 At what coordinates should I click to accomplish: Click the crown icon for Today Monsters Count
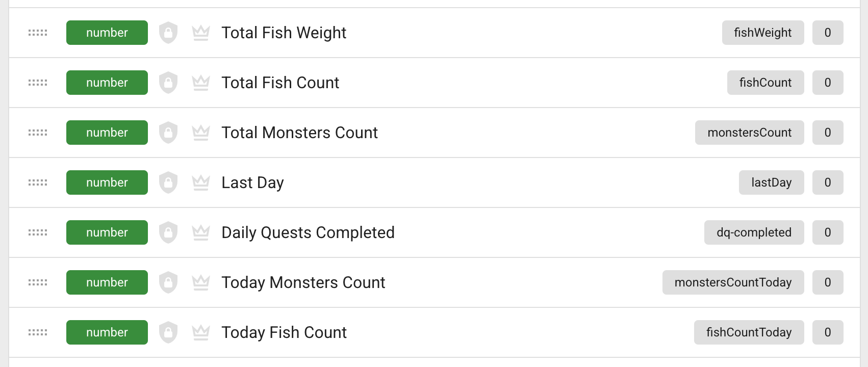tap(201, 282)
